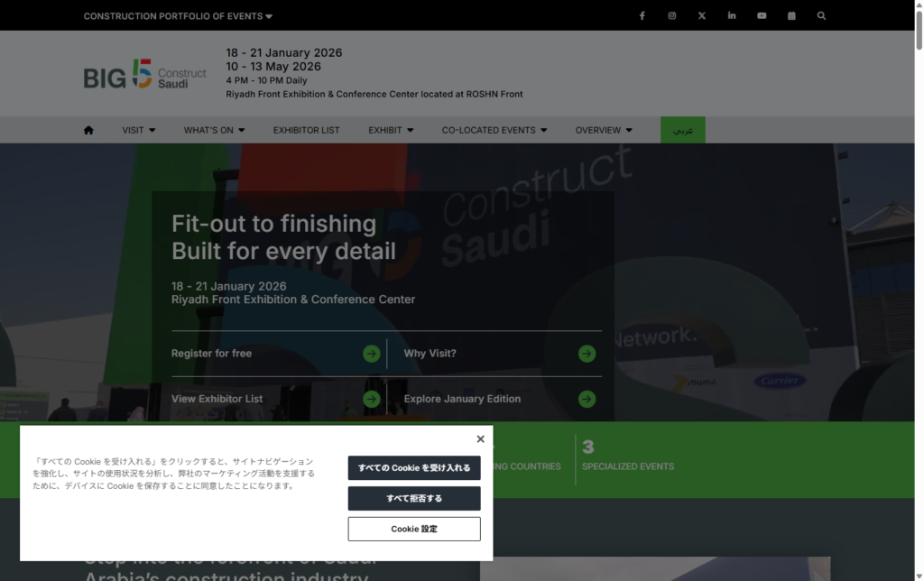Open the Exhibitor List menu item

click(307, 130)
